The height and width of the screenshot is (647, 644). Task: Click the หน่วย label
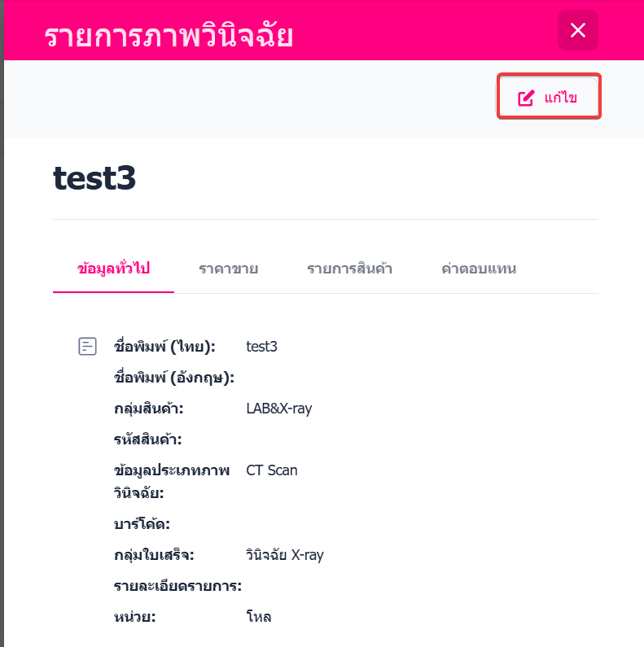(x=135, y=617)
